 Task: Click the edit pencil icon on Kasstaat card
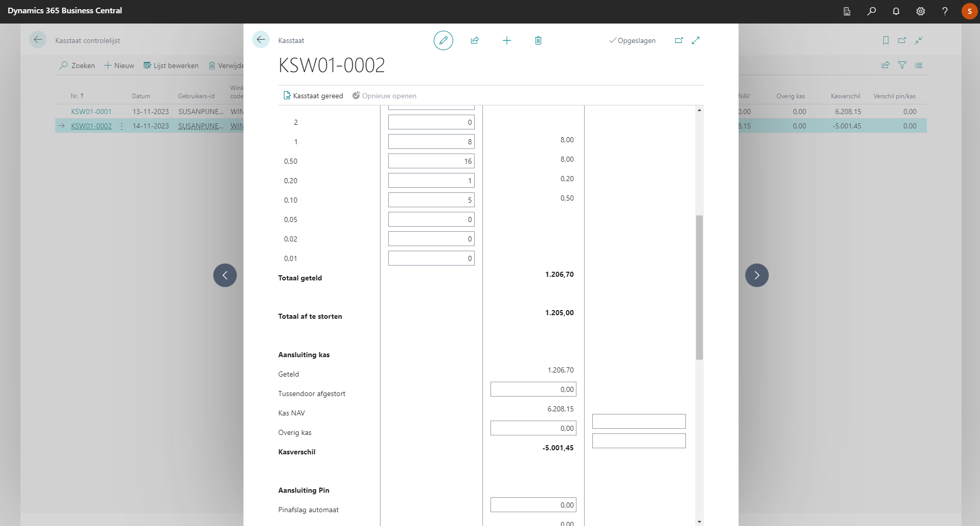tap(443, 40)
